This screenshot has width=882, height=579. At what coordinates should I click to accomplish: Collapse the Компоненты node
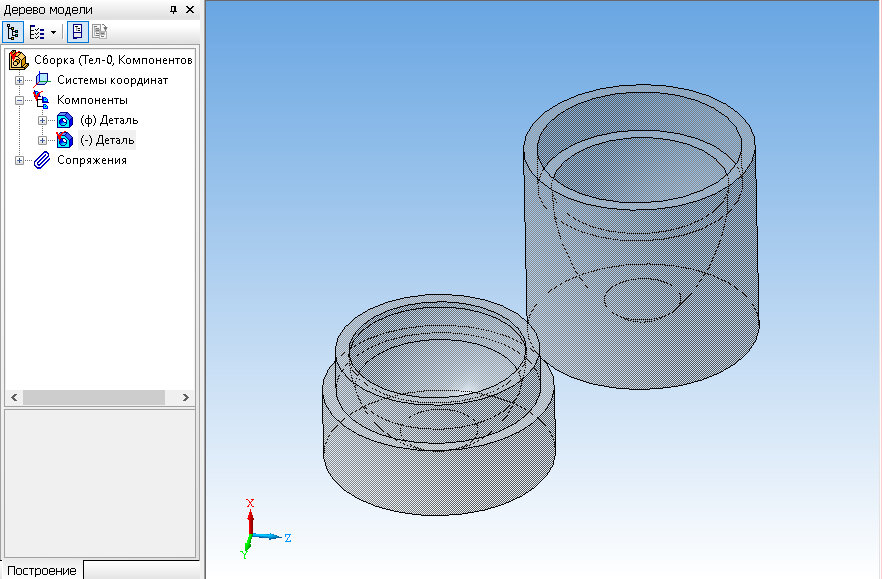(19, 100)
